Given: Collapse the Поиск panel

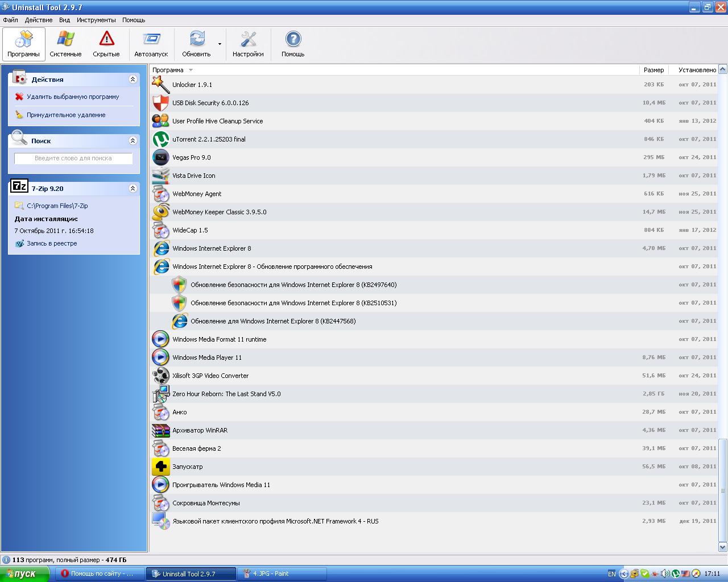Looking at the screenshot, I should [133, 140].
